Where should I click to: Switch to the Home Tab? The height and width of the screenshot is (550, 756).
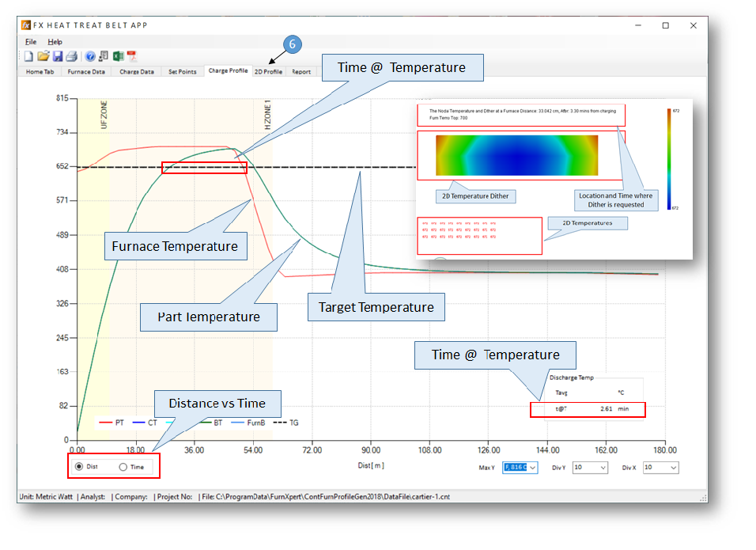click(40, 72)
